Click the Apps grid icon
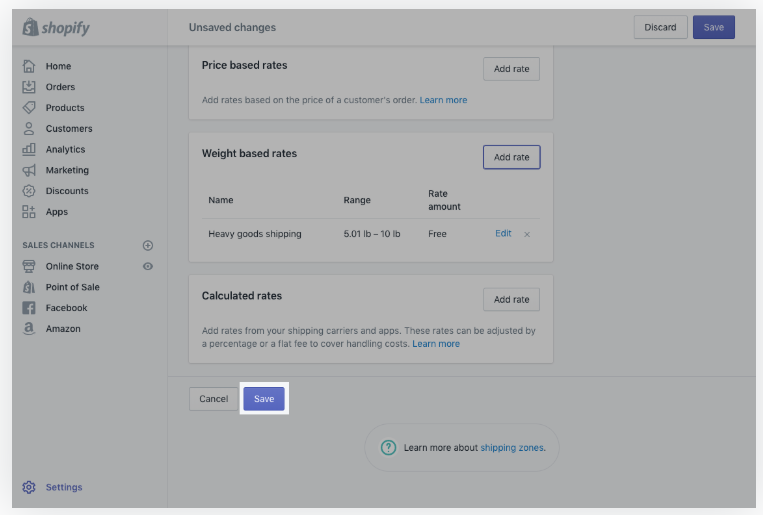763x515 pixels. 29,212
